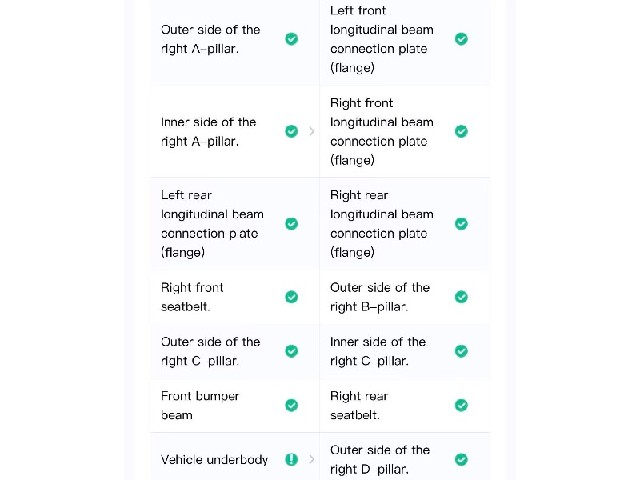Click check icon for front bumper beam
Screen dimensions: 640x480
(x=291, y=405)
